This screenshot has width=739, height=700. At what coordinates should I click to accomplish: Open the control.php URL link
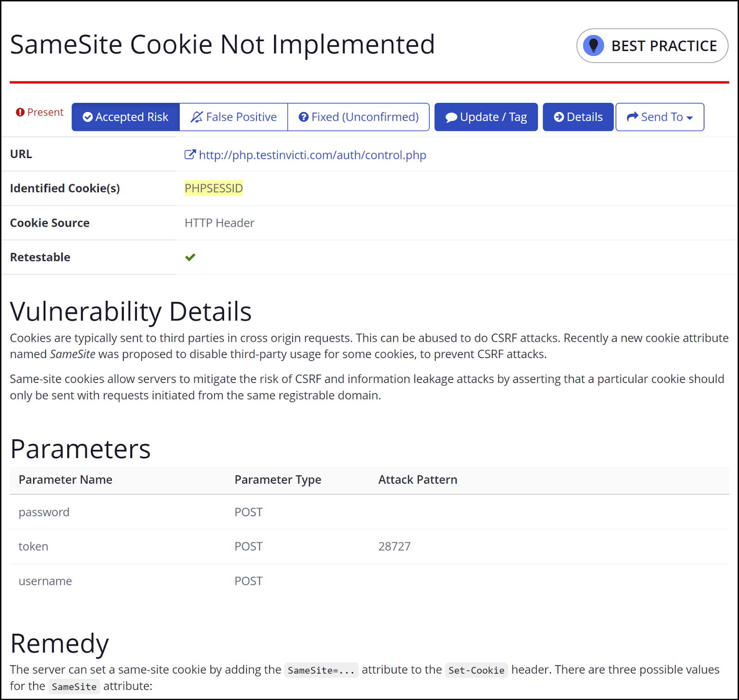(312, 155)
